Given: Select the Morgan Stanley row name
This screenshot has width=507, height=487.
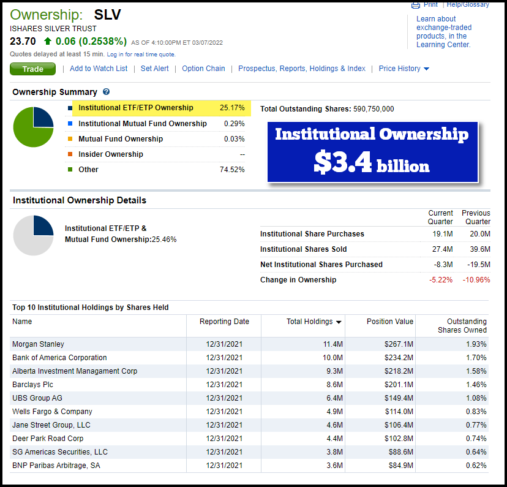Looking at the screenshot, I should click(38, 344).
